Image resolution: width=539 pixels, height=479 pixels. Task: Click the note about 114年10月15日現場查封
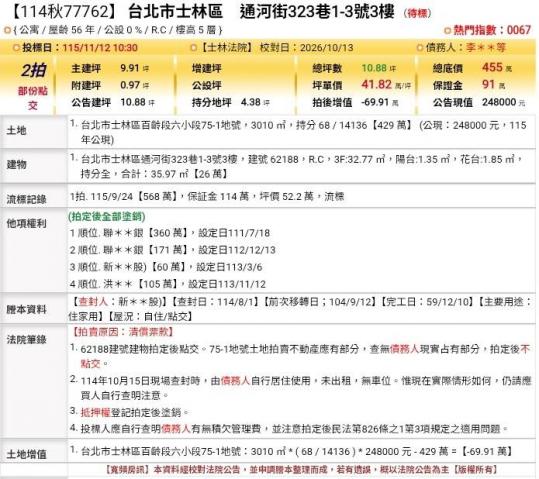click(306, 388)
